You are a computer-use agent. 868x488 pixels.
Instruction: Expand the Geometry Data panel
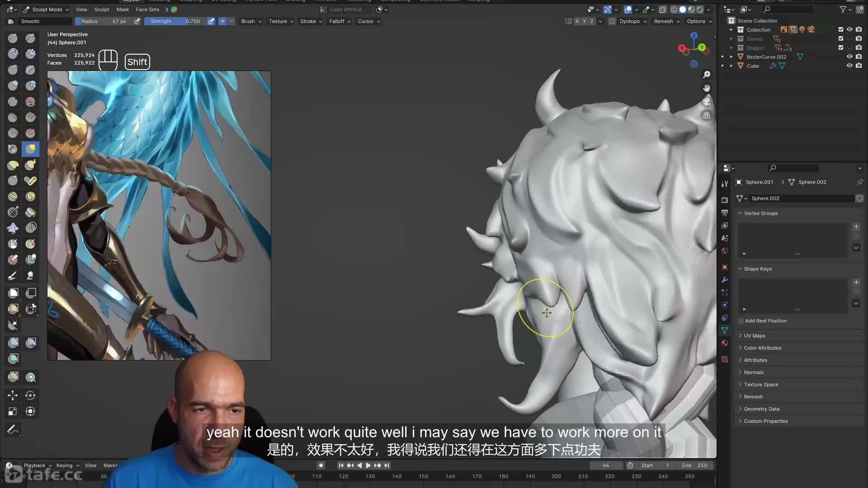click(761, 409)
